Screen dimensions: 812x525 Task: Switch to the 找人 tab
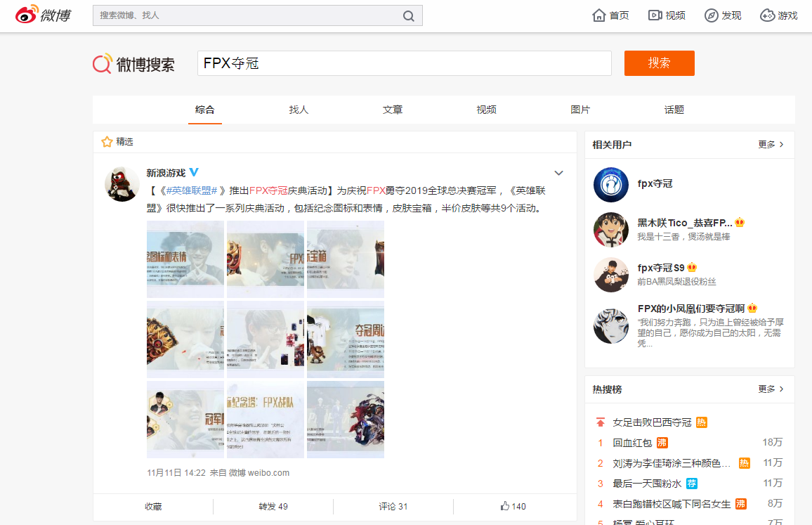299,110
